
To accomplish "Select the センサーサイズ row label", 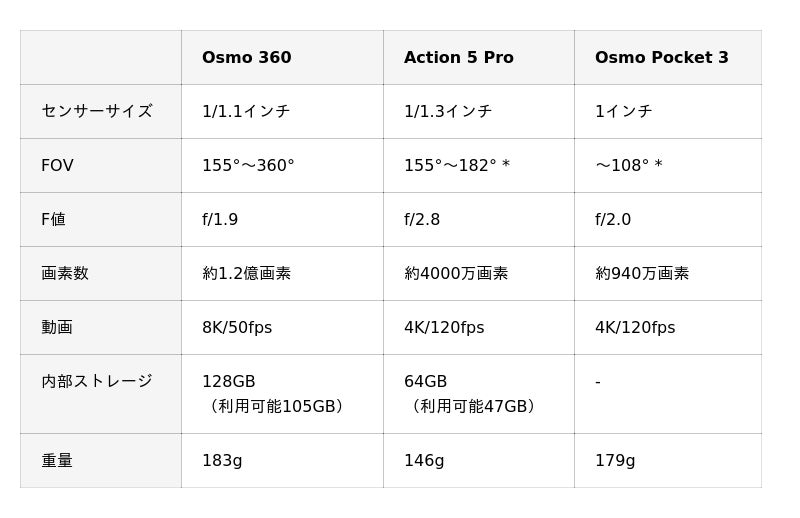I will point(97,111).
